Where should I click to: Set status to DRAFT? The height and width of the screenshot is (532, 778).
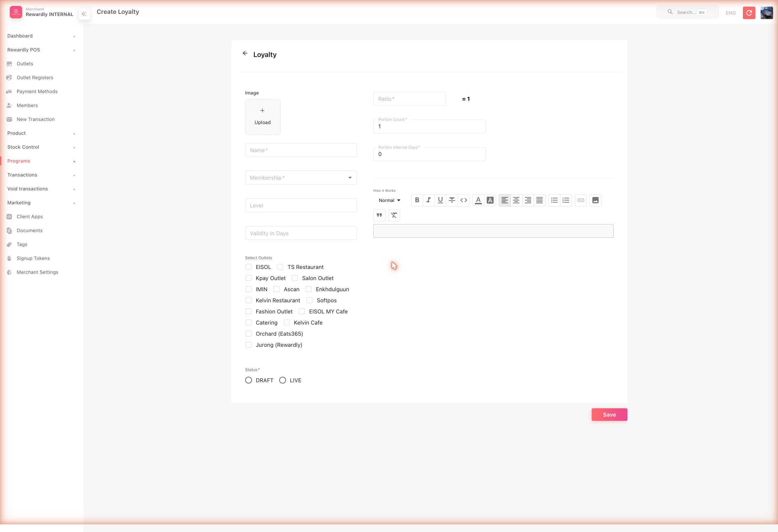coord(249,380)
